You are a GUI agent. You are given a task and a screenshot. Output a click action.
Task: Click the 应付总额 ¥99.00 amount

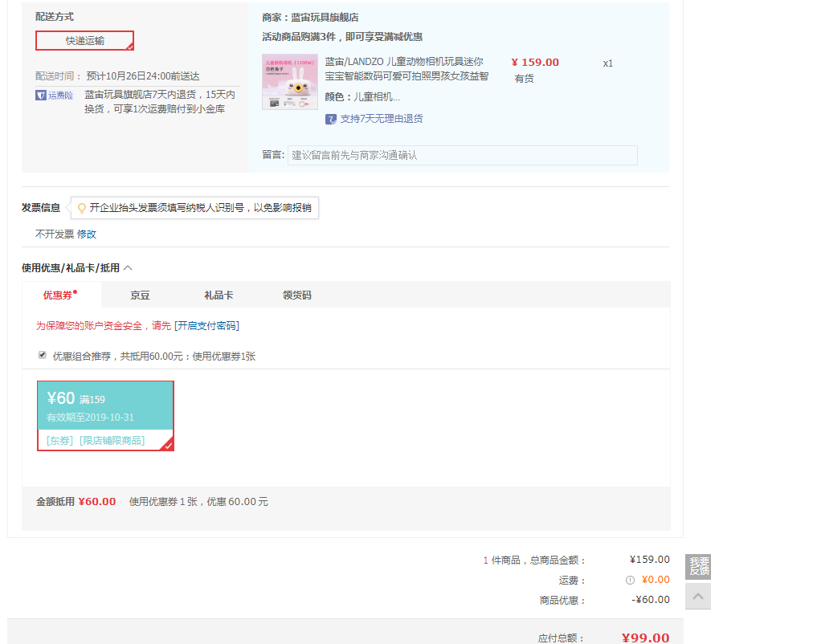point(646,638)
